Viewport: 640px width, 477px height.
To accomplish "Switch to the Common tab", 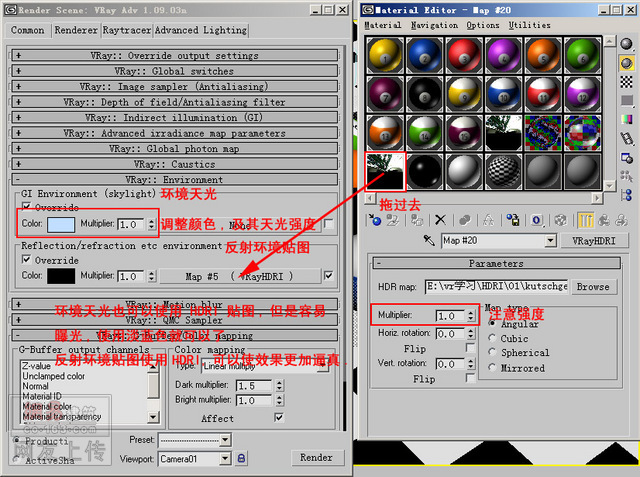I will coord(27,30).
